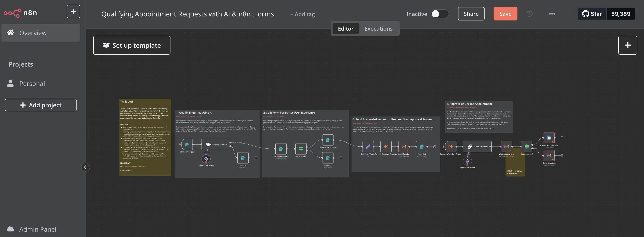This screenshot has height=237, width=644.
Task: Open the three-dot workflow options menu
Action: 552,14
